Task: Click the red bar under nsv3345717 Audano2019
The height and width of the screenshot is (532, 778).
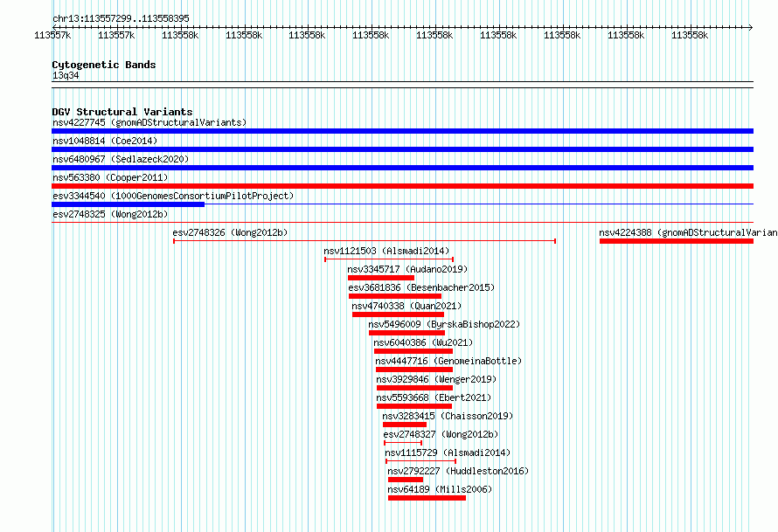Action: [381, 278]
